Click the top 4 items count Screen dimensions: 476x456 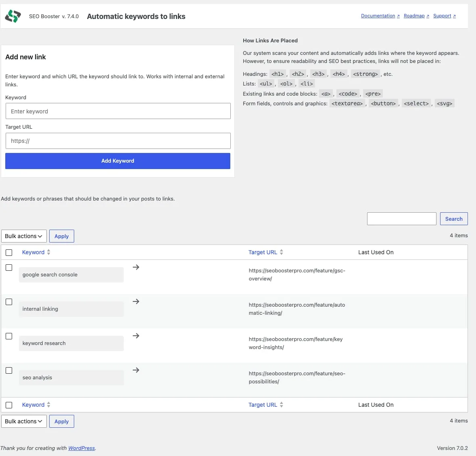[x=459, y=236]
